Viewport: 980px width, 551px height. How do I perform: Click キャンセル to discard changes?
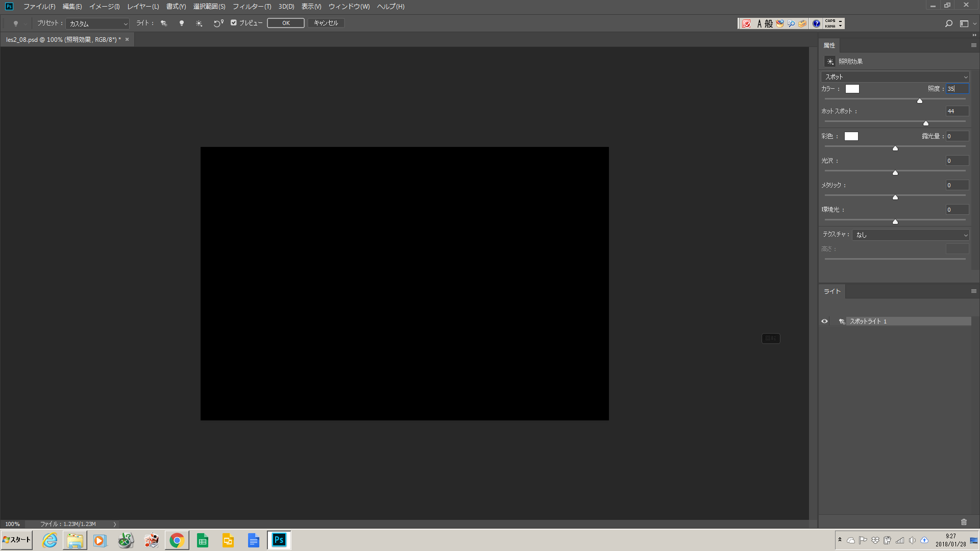coord(326,23)
